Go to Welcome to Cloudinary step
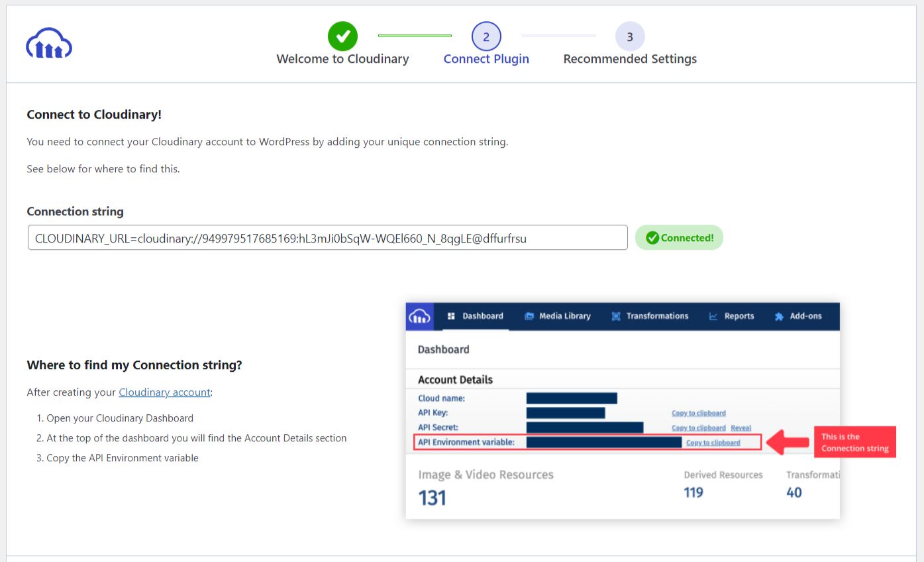This screenshot has width=924, height=562. click(342, 59)
